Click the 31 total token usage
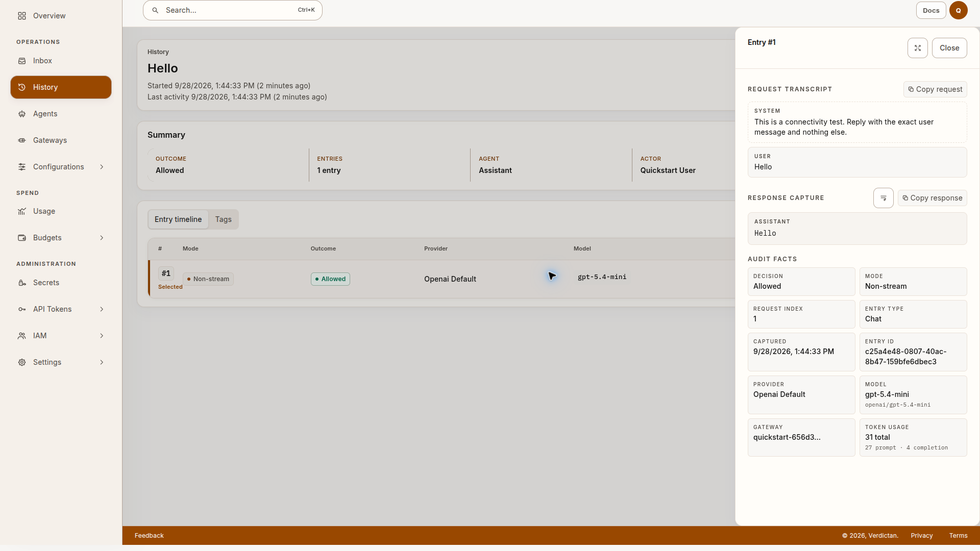The image size is (980, 551). tap(877, 437)
